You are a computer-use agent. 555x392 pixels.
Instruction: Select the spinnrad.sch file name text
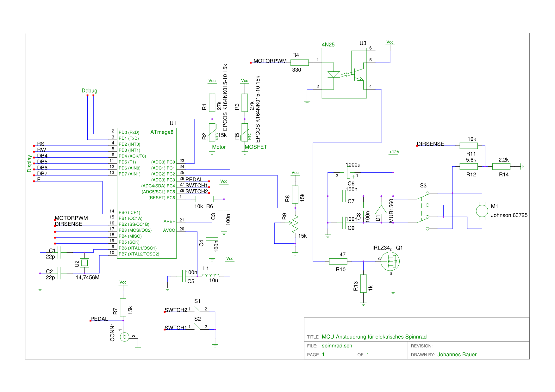[337, 346]
